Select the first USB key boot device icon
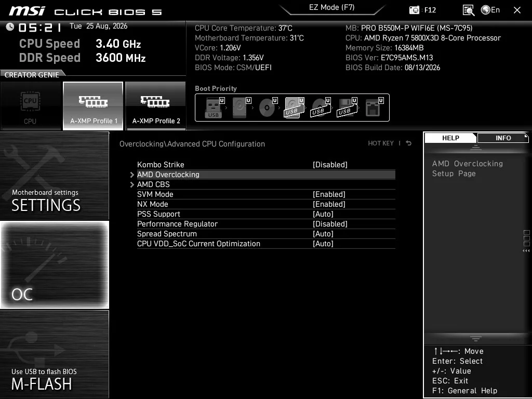Viewport: 532px width, 399px height. [214, 108]
